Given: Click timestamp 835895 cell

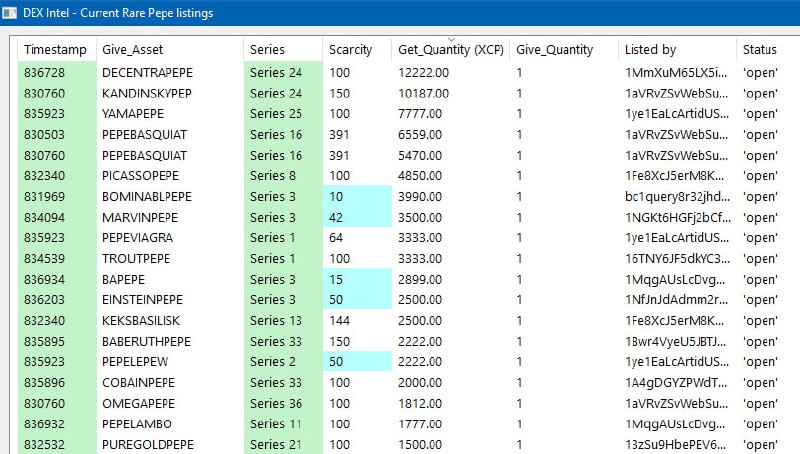Looking at the screenshot, I should [x=57, y=341].
